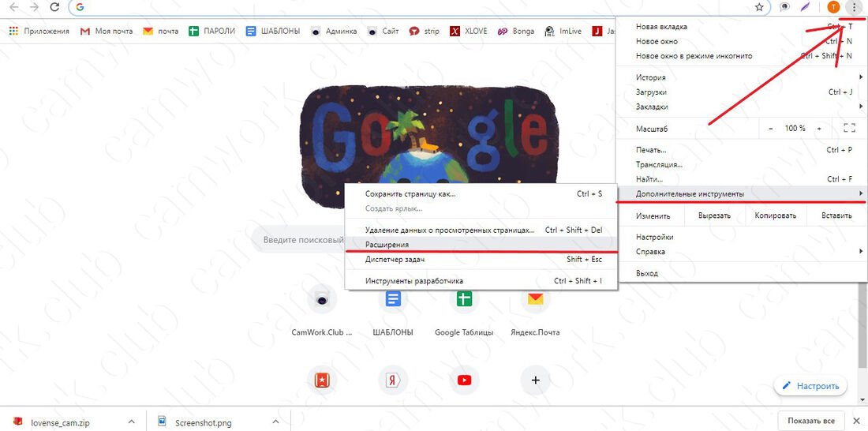
Task: Reload the page with the refresh icon
Action: pyautogui.click(x=54, y=7)
